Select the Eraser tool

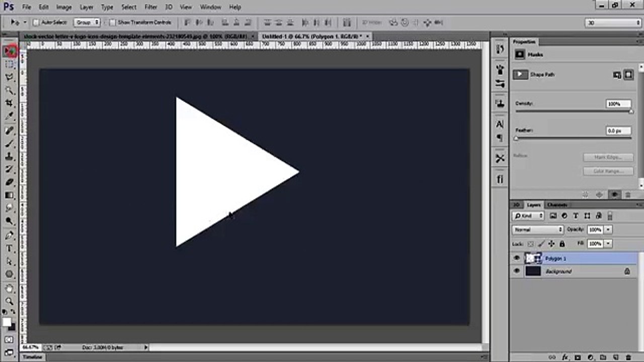coord(10,182)
